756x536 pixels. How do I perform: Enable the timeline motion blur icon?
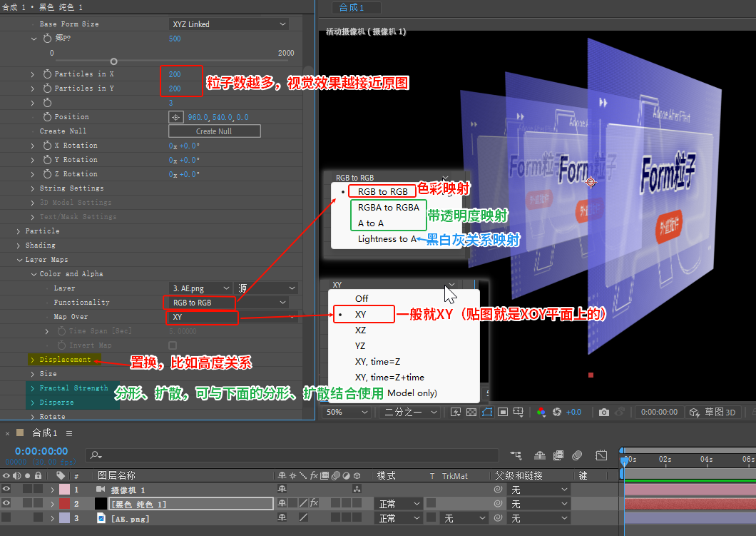pos(577,455)
